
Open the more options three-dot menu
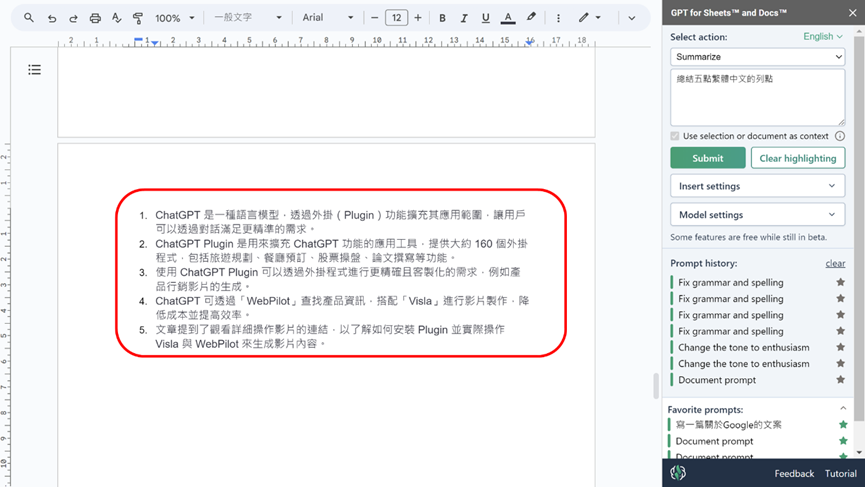tap(558, 18)
